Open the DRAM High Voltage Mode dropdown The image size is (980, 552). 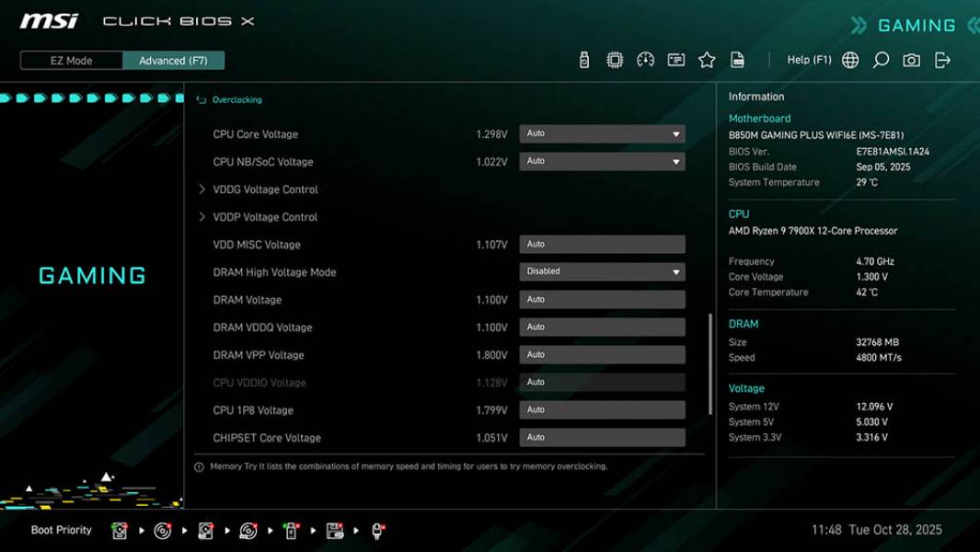[x=601, y=271]
